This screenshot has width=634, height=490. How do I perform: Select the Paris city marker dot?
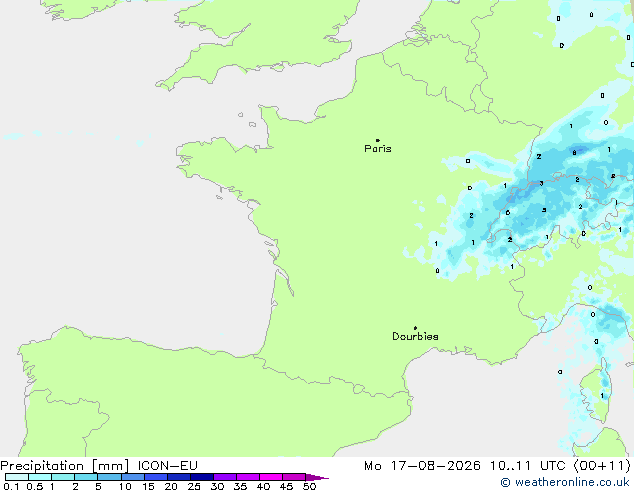coord(378,140)
